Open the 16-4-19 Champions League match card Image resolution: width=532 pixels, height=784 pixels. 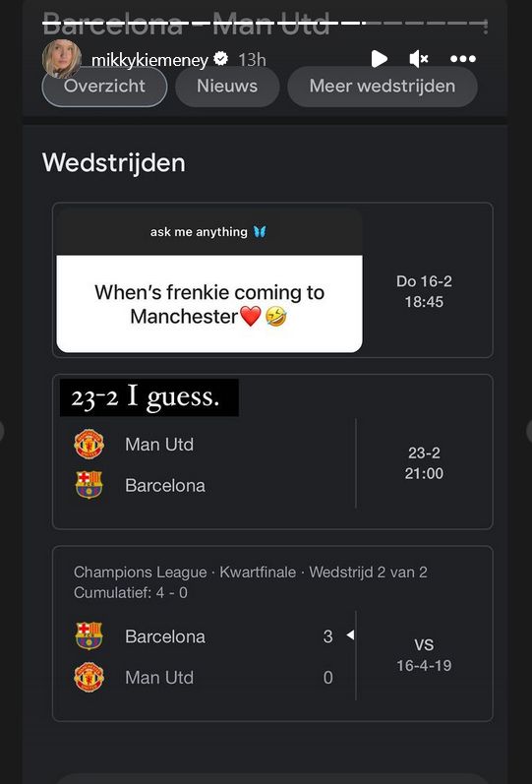pos(272,633)
